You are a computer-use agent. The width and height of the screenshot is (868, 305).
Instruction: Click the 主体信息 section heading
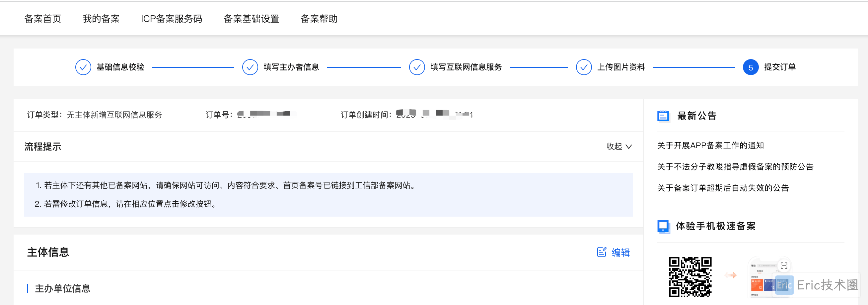pyautogui.click(x=48, y=253)
